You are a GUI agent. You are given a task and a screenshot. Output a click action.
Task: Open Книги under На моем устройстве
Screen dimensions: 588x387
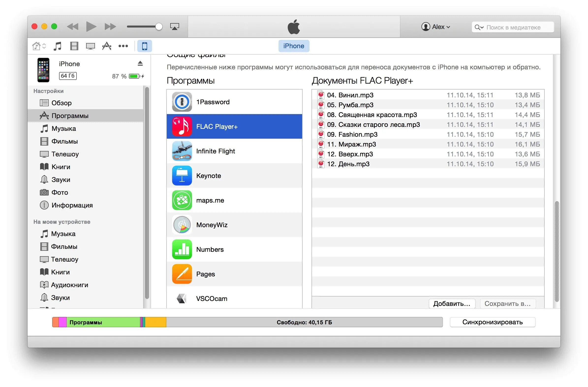tap(85, 272)
